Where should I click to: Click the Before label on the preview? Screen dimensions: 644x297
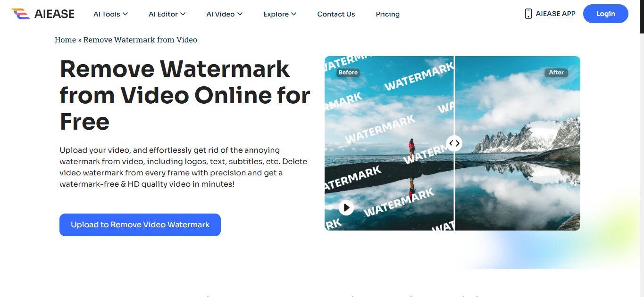click(x=348, y=73)
